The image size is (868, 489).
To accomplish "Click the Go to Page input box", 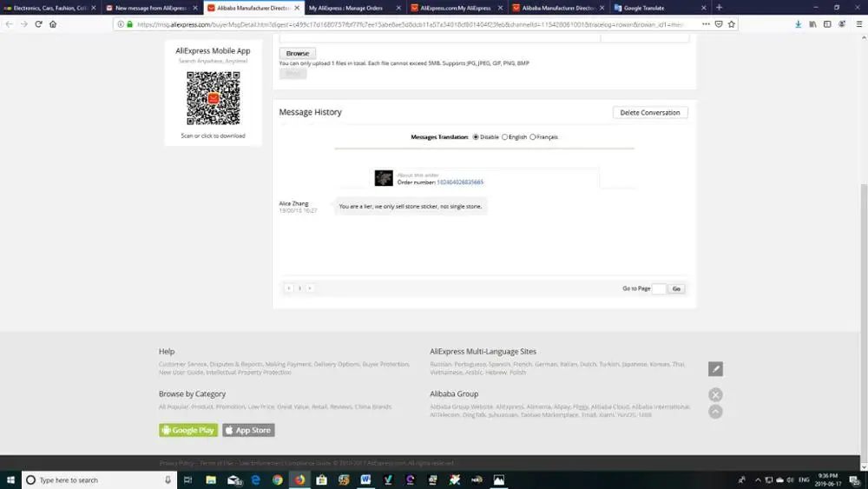I will [659, 288].
